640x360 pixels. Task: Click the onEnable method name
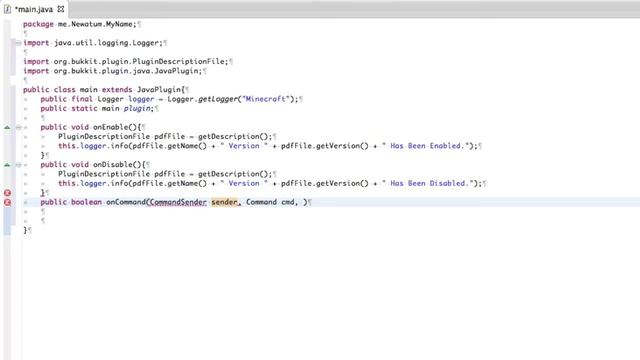tap(111, 127)
